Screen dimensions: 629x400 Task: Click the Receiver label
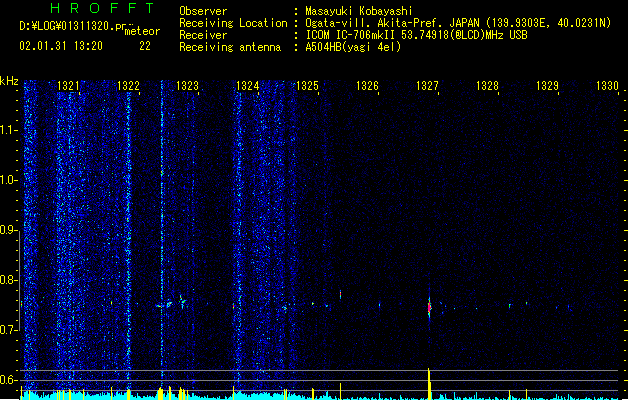pyautogui.click(x=203, y=35)
